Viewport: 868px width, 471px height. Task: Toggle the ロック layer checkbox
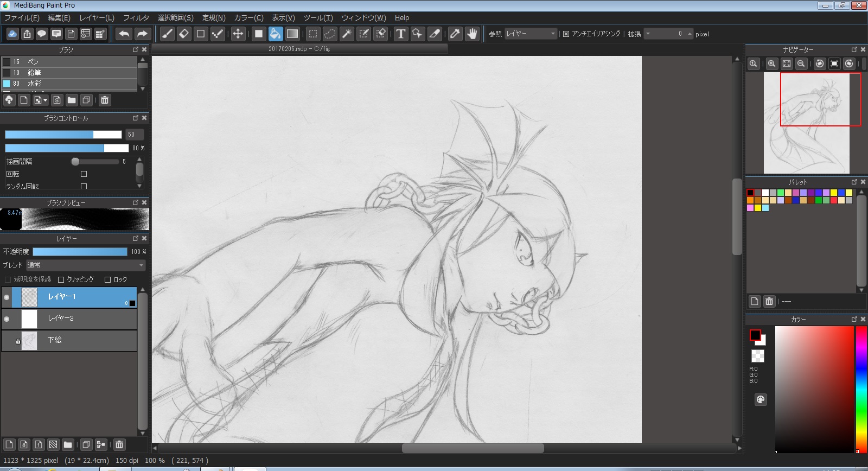(x=107, y=279)
